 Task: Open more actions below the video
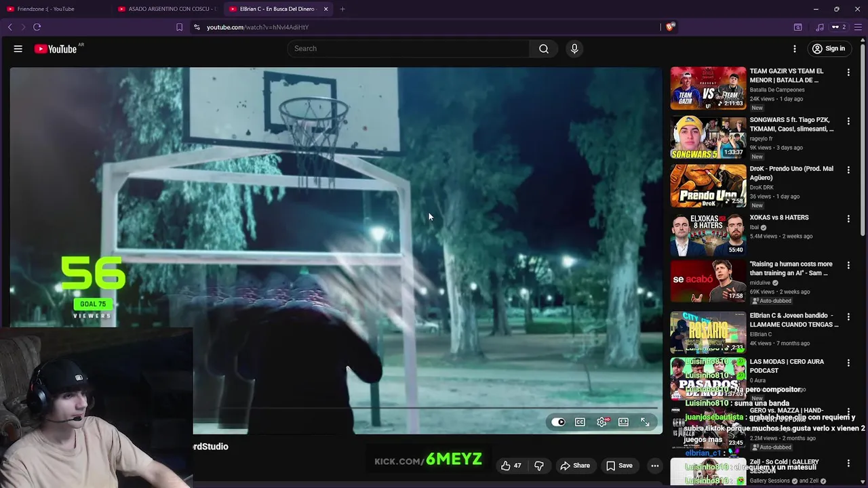pyautogui.click(x=654, y=466)
